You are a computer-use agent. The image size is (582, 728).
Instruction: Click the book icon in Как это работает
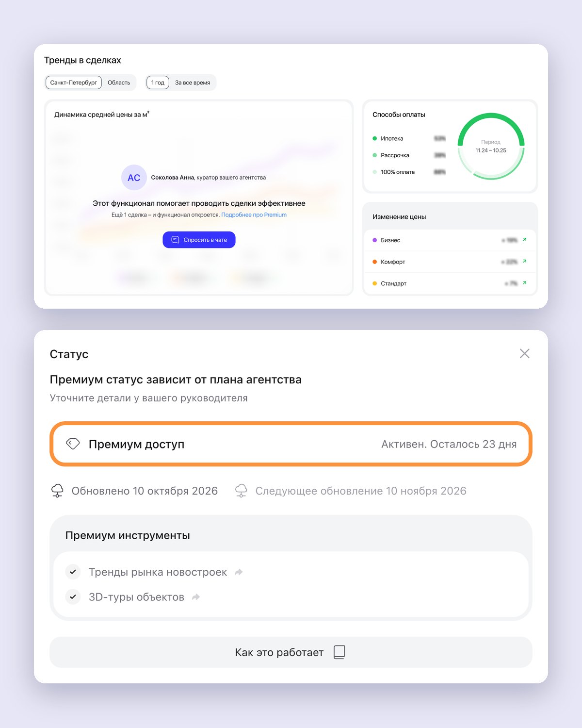click(x=339, y=652)
